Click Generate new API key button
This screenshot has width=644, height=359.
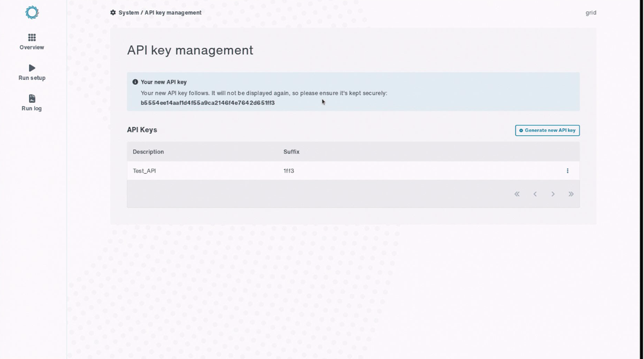(x=547, y=131)
